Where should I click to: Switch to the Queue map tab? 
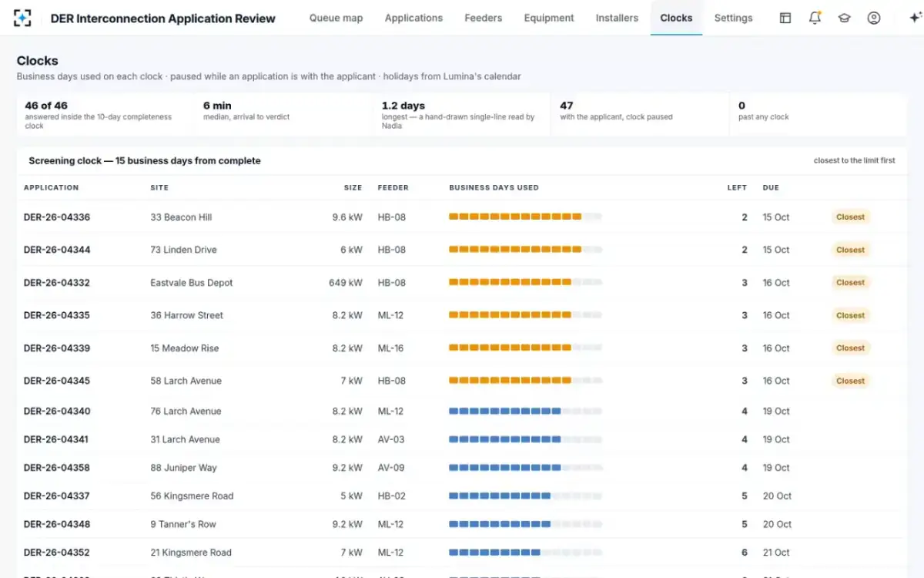tap(336, 18)
